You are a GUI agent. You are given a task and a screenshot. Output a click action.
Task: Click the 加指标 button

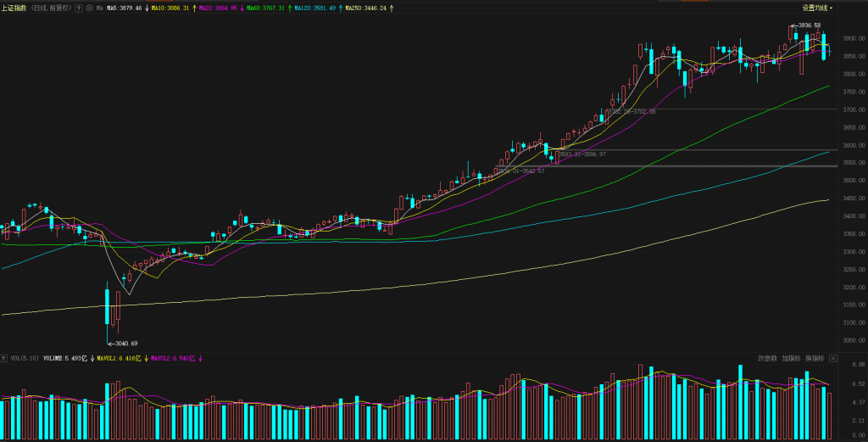click(791, 358)
